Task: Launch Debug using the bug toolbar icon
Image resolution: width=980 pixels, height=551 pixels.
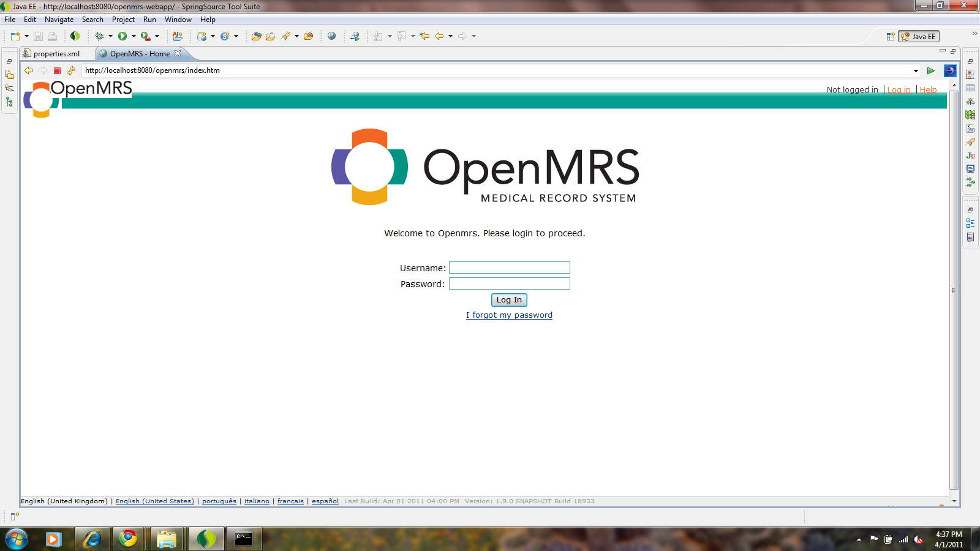Action: 98,36
